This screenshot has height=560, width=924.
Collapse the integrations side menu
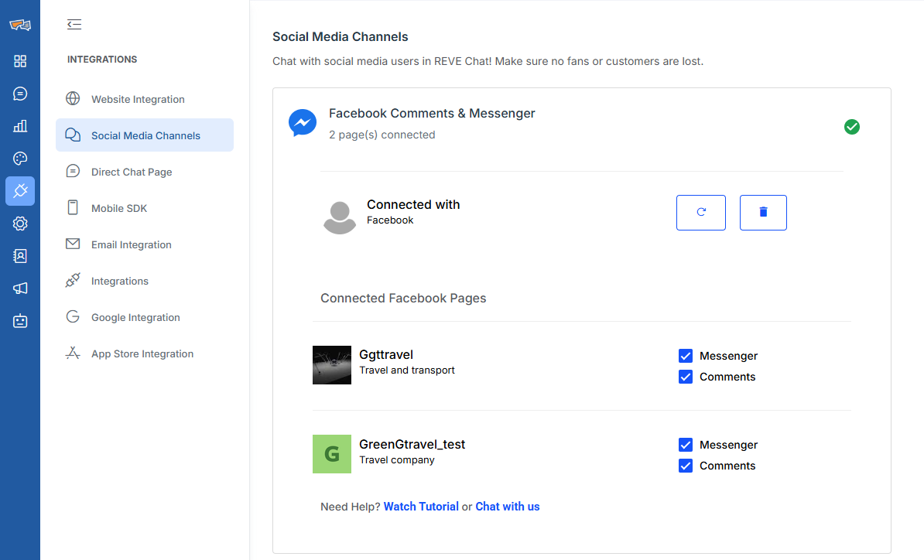[x=74, y=24]
